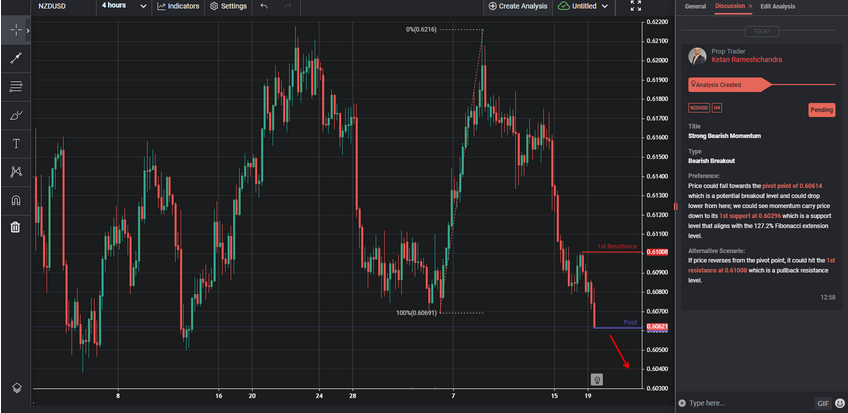Screen dimensions: 848x413
Task: Open the GIF picker
Action: [823, 403]
